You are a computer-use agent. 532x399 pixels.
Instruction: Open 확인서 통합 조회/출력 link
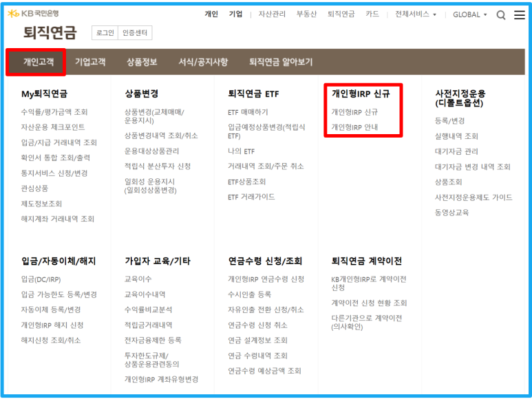(x=56, y=158)
